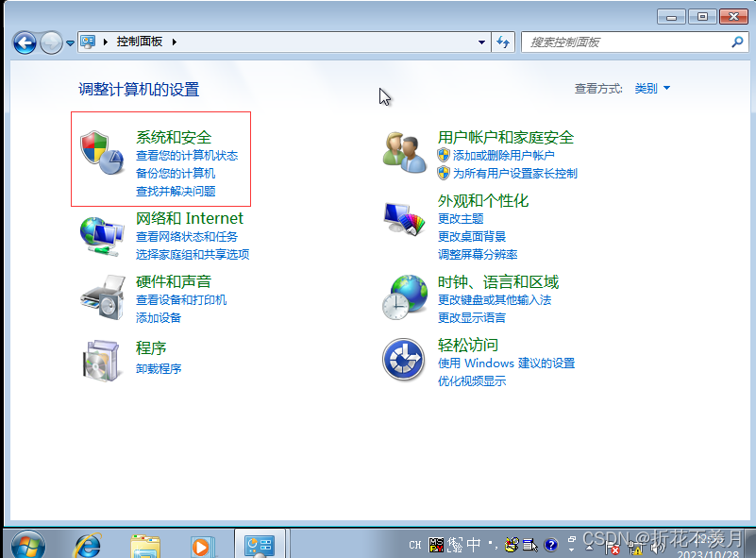
Task: Click the network tray icon with warning
Action: coord(635,548)
